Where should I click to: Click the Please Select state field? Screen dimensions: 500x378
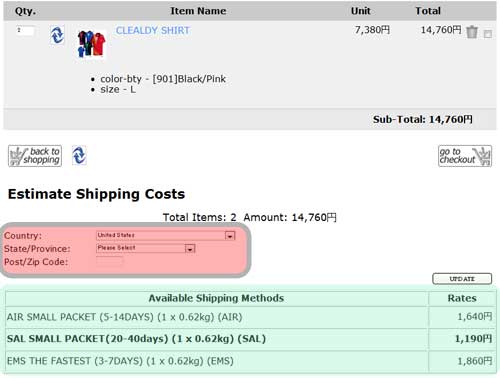coord(146,248)
